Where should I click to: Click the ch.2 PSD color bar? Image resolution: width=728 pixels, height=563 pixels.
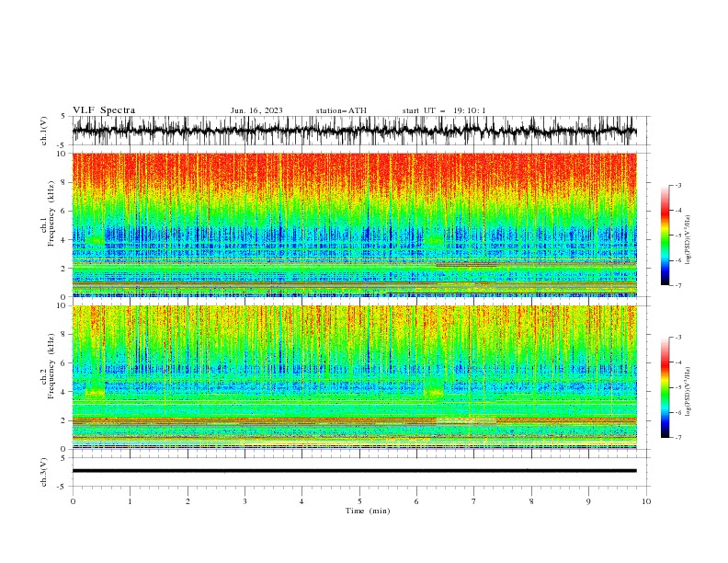pyautogui.click(x=665, y=387)
